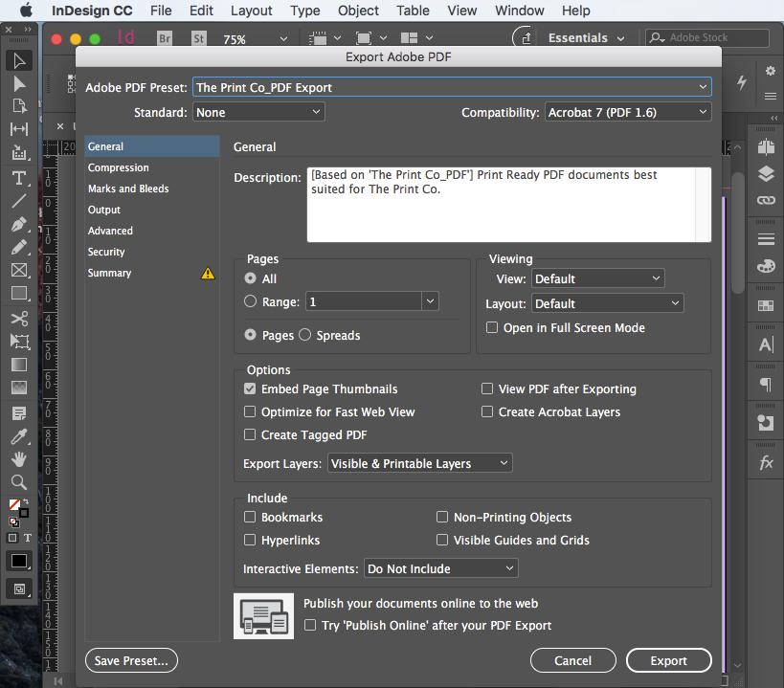Select the Type tool

pos(19,178)
